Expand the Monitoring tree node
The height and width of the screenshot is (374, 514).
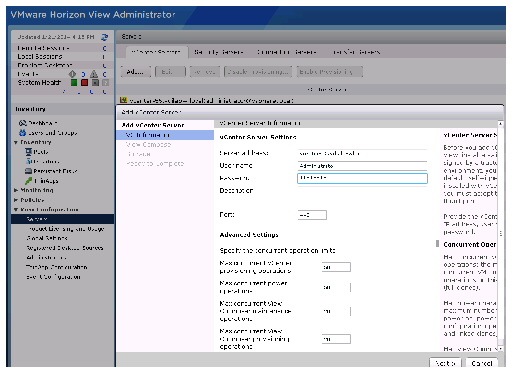(16, 190)
